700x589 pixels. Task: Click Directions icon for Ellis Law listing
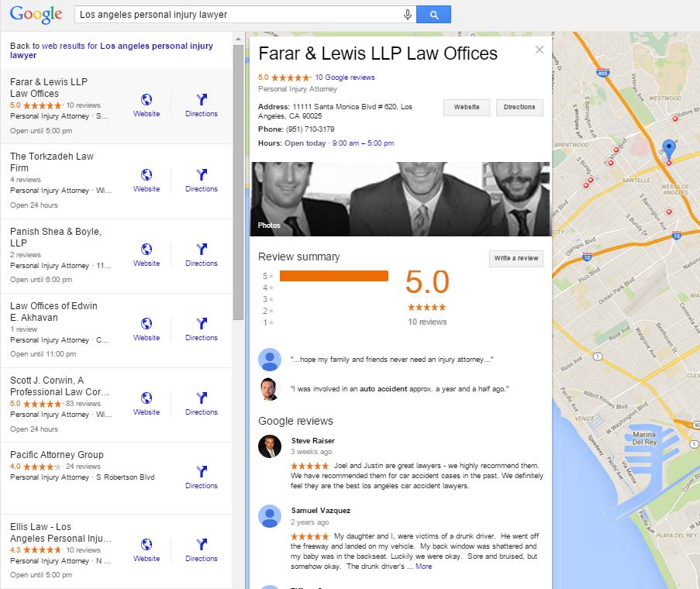[202, 544]
